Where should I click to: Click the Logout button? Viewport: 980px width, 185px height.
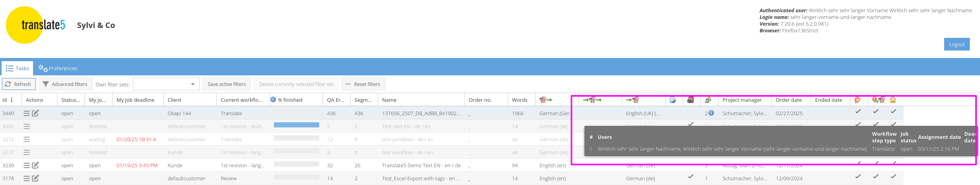(x=956, y=44)
